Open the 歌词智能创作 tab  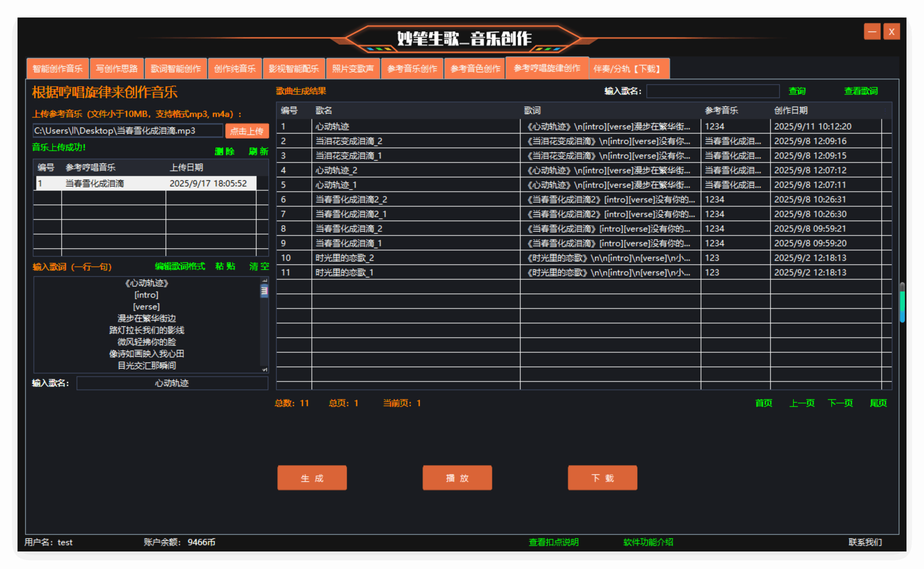pyautogui.click(x=176, y=68)
